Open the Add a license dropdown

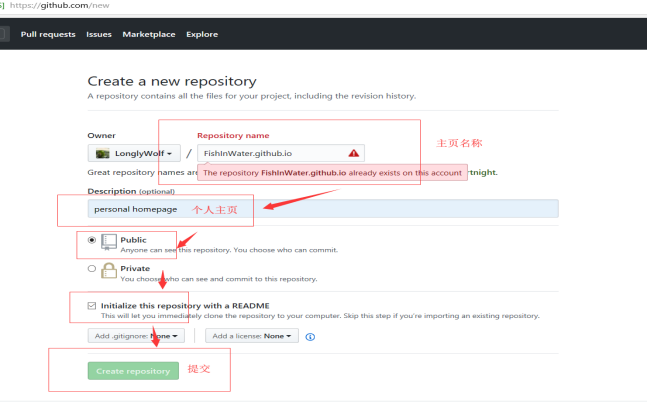pyautogui.click(x=252, y=336)
